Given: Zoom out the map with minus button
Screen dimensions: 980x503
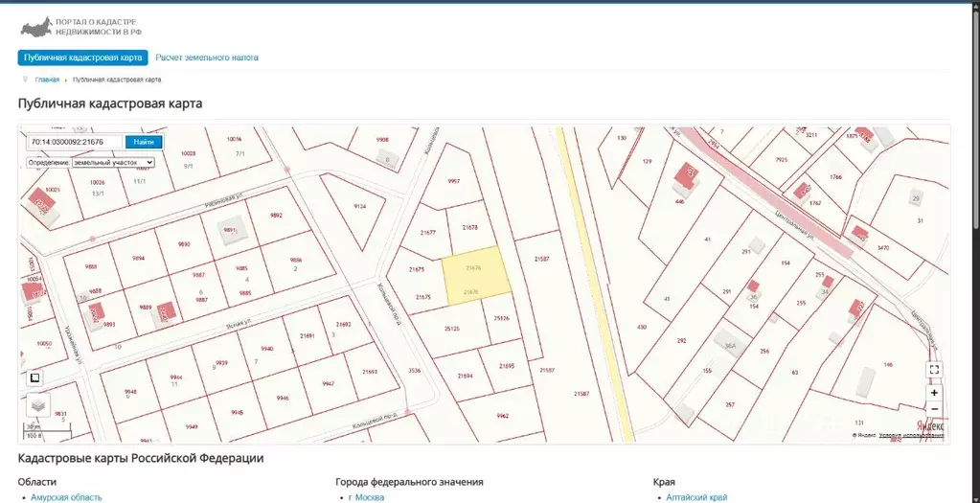Looking at the screenshot, I should point(934,409).
